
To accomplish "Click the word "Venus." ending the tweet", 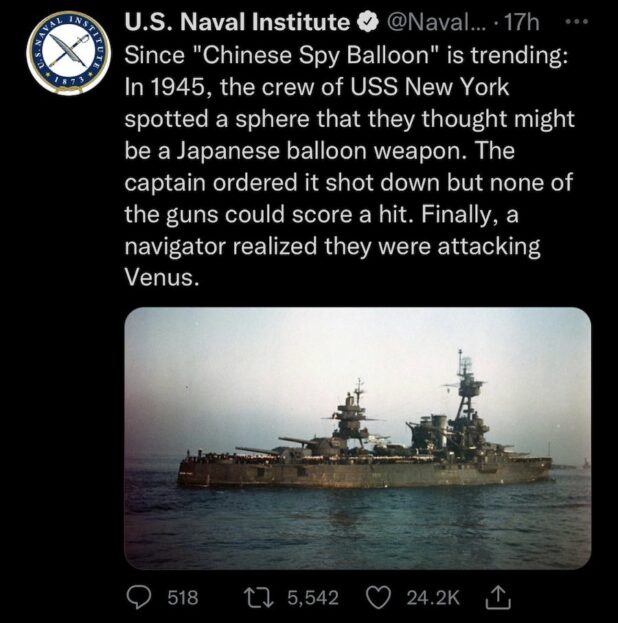I will (162, 278).
